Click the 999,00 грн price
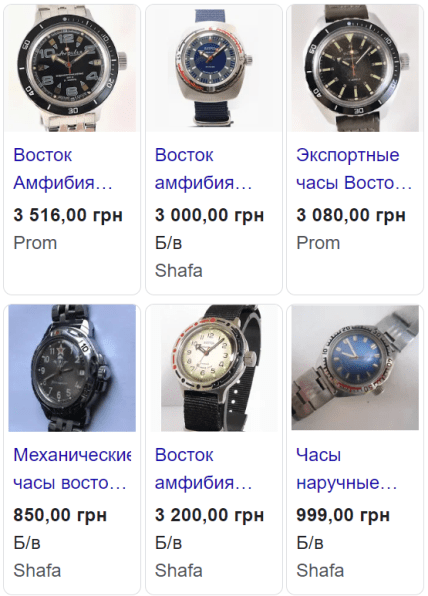428x596 pixels. click(343, 515)
